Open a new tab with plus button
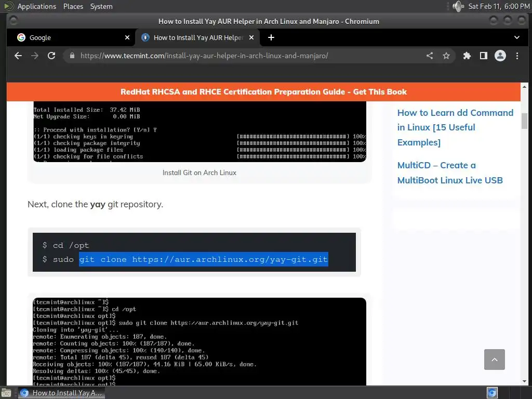Screen dimensions: 532x399 (271, 37)
